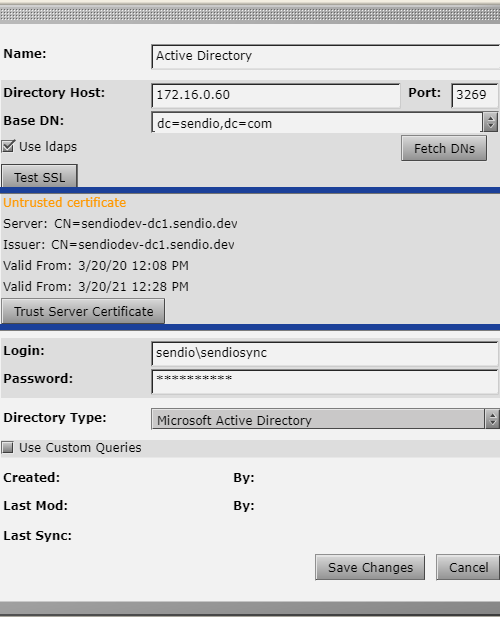Viewport: 500px width, 617px height.
Task: Click the Untrusted certificate warning text
Action: [x=65, y=203]
